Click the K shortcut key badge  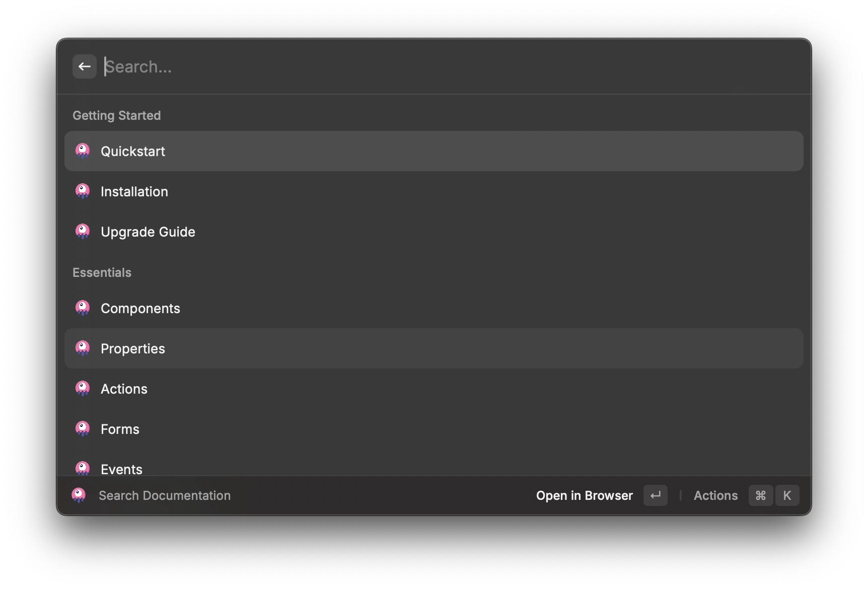coord(787,495)
